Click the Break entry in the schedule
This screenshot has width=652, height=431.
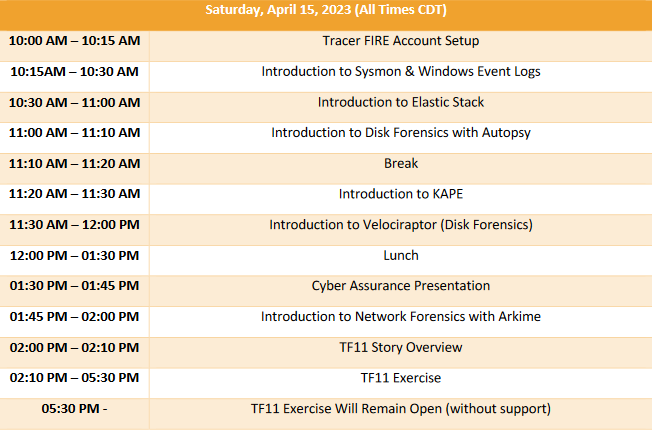coord(400,163)
